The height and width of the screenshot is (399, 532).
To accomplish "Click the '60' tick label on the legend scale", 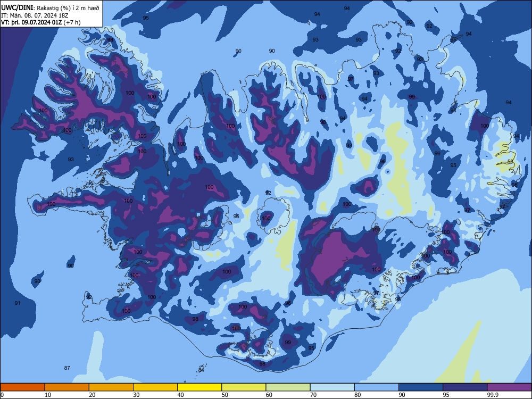I will tap(269, 395).
